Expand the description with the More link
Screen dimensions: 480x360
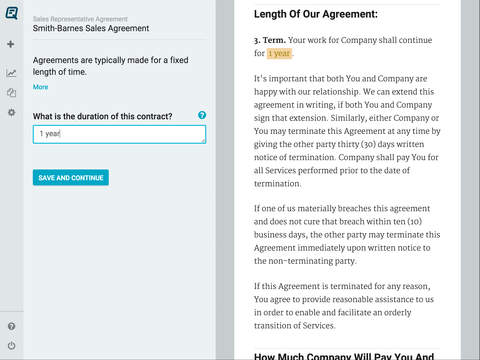coord(40,87)
